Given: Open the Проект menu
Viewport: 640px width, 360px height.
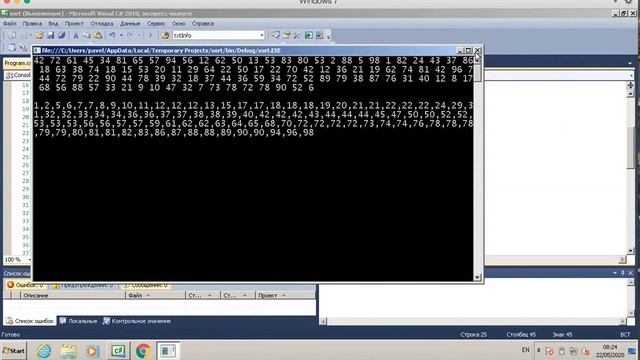Looking at the screenshot, I should pyautogui.click(x=74, y=24).
